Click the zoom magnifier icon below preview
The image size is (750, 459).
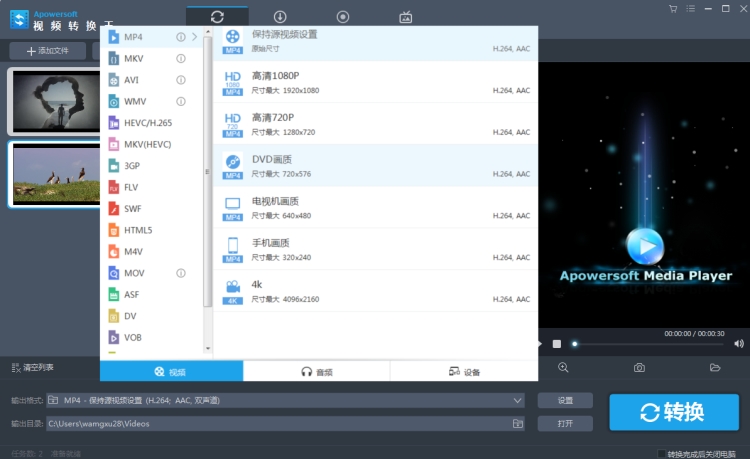click(563, 368)
